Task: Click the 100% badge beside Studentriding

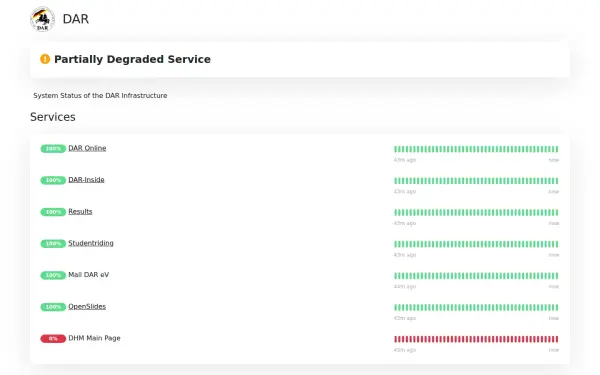Action: [x=53, y=244]
